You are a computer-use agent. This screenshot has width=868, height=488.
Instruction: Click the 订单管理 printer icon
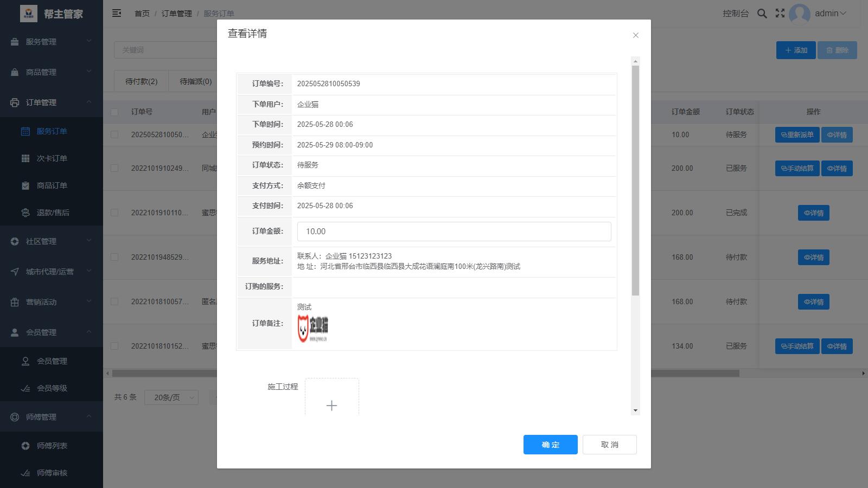click(x=15, y=102)
